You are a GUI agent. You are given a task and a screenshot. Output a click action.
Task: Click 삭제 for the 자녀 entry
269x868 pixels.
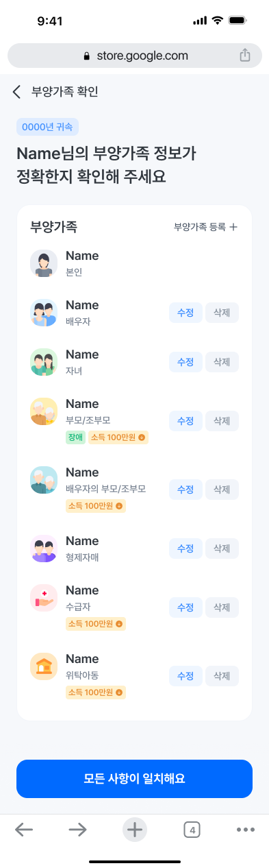pos(222,362)
